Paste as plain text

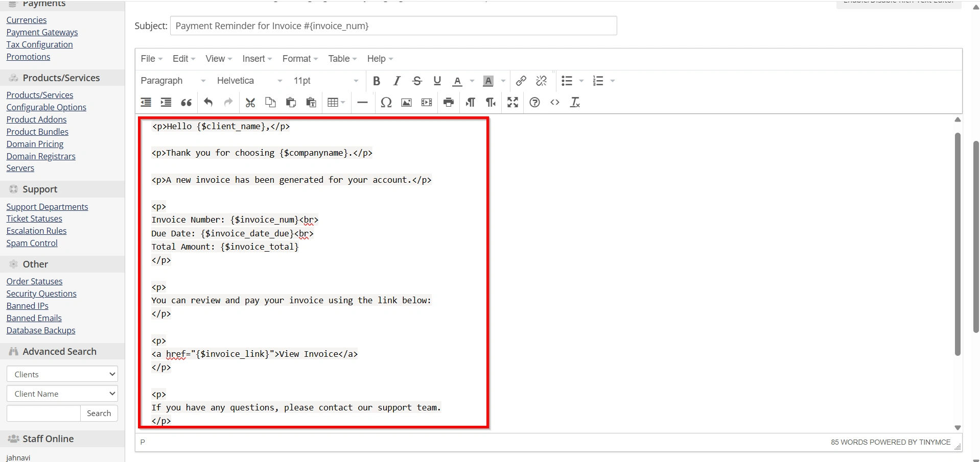(x=311, y=102)
